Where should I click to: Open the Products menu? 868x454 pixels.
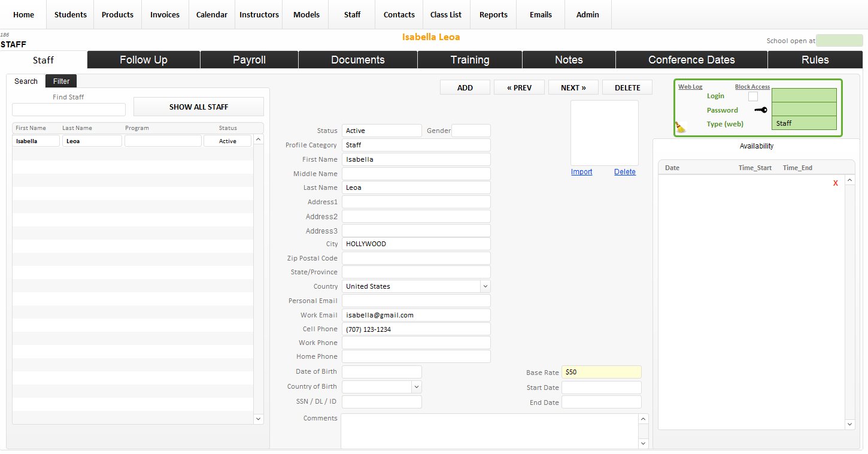click(x=117, y=14)
